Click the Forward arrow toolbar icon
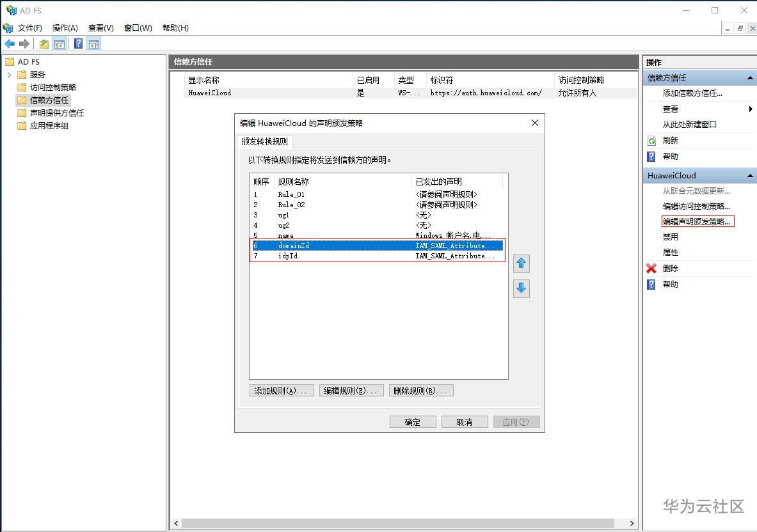 point(24,44)
